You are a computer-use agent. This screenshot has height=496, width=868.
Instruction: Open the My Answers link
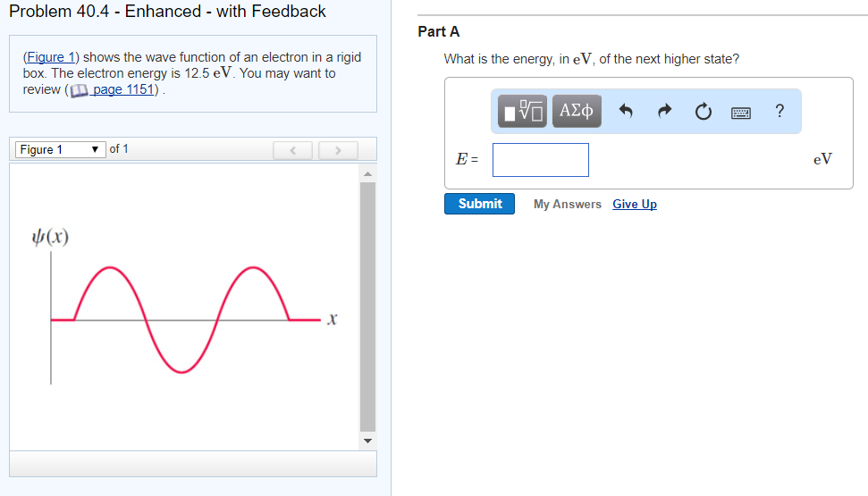[567, 205]
